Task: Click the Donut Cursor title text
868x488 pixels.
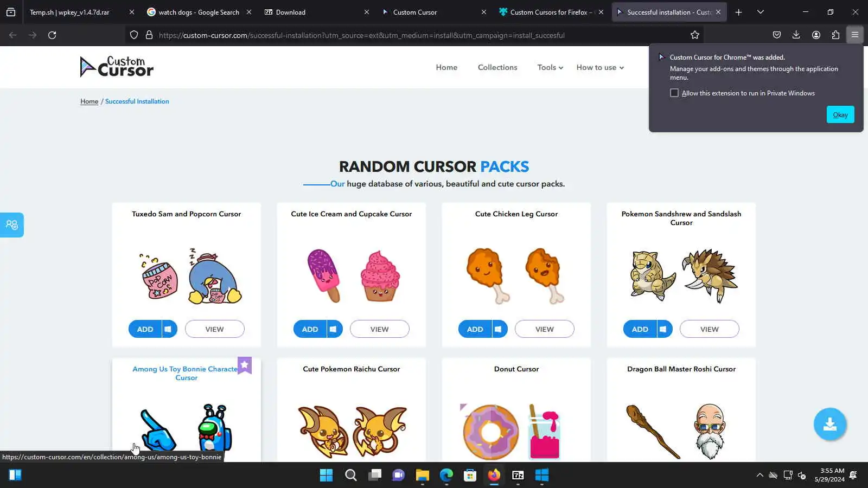Action: pyautogui.click(x=516, y=369)
